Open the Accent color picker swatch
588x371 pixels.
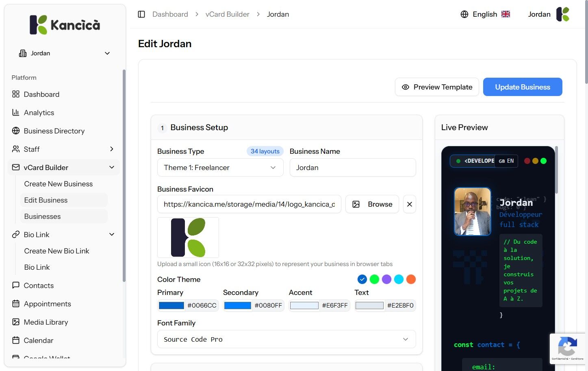click(x=304, y=306)
